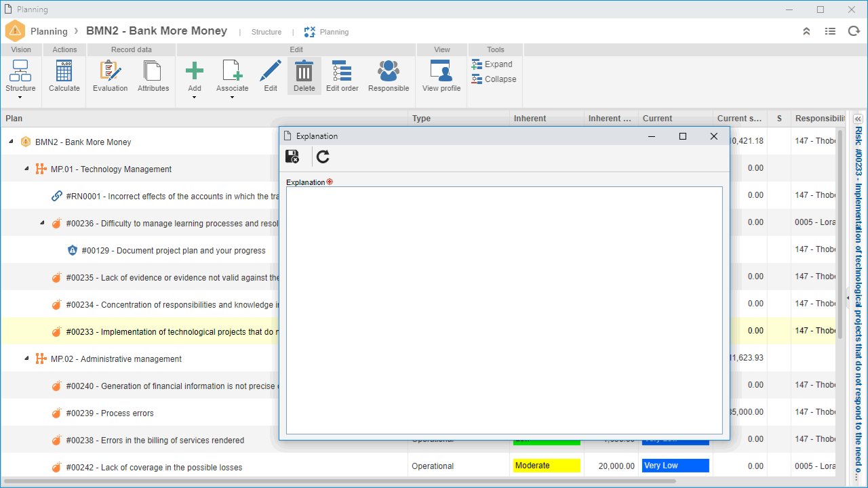Viewport: 868px width, 488px height.
Task: Select the #00240 Generation of financial information row
Action: pos(140,386)
